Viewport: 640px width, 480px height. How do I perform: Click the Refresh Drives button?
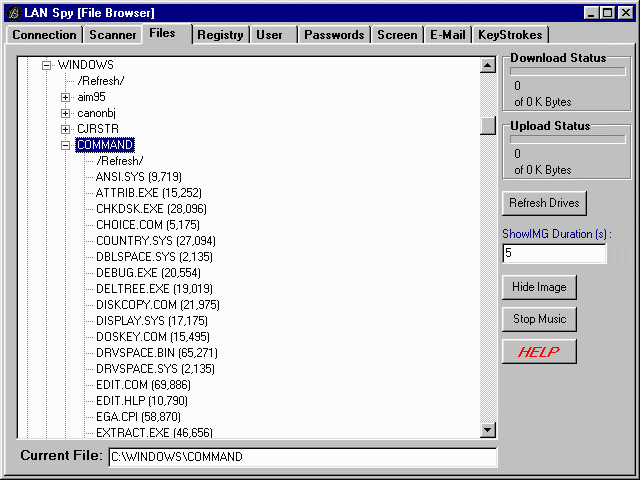pyautogui.click(x=544, y=203)
